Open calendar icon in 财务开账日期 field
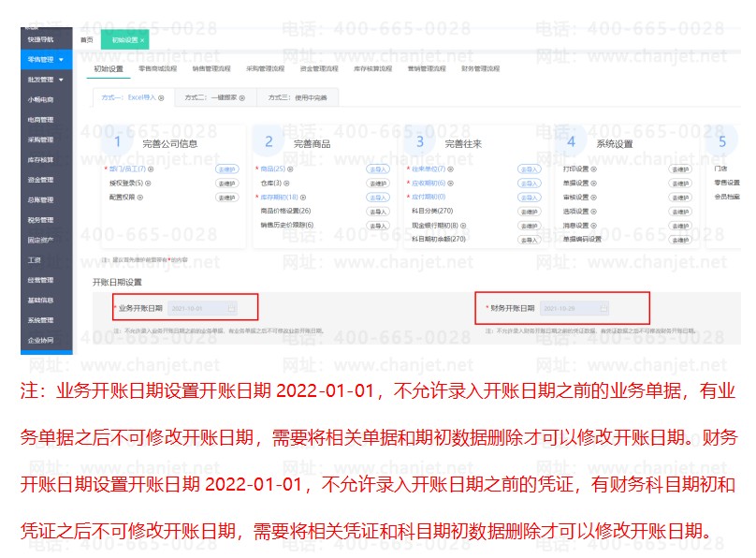Screen dimensions: 756x558 (x=603, y=308)
